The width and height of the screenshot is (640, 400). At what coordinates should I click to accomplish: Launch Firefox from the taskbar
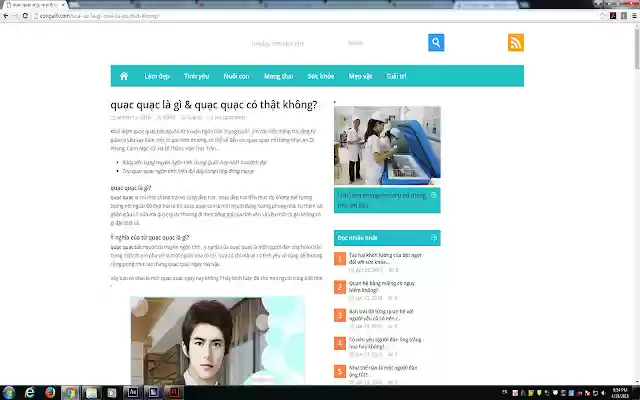50,393
